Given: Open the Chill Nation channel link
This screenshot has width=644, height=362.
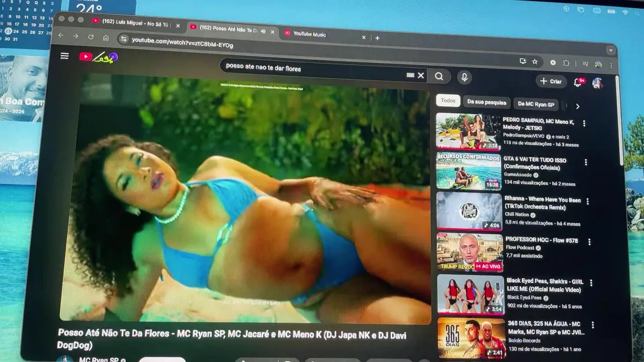Looking at the screenshot, I should (x=518, y=215).
